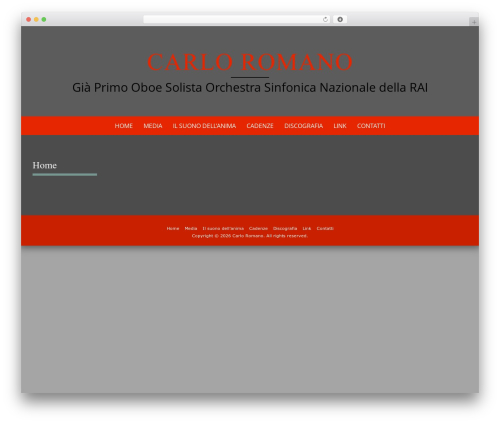Open the footer Media link
Screen dimensions: 500x423
point(191,228)
